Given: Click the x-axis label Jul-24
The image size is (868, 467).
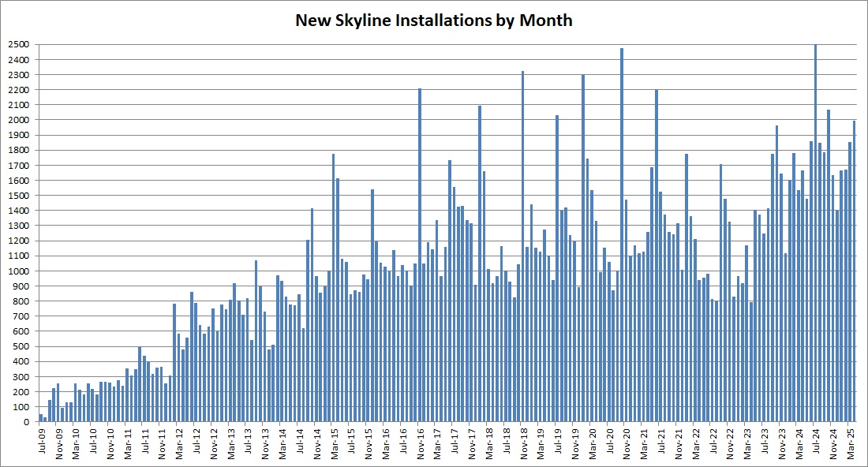Looking at the screenshot, I should (816, 440).
